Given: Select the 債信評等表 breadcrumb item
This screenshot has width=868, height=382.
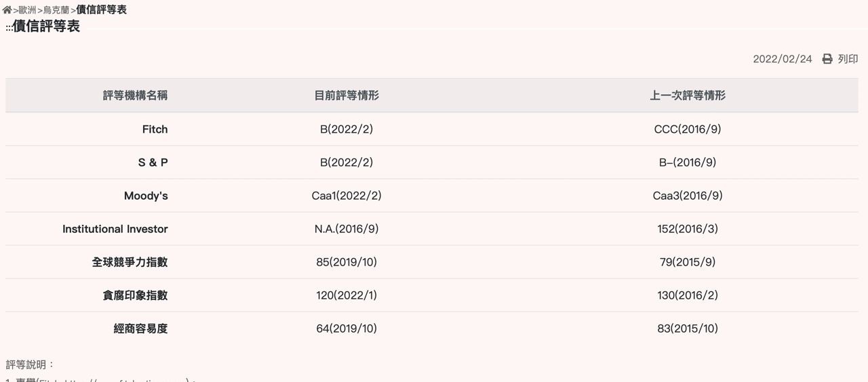Looking at the screenshot, I should point(101,9).
